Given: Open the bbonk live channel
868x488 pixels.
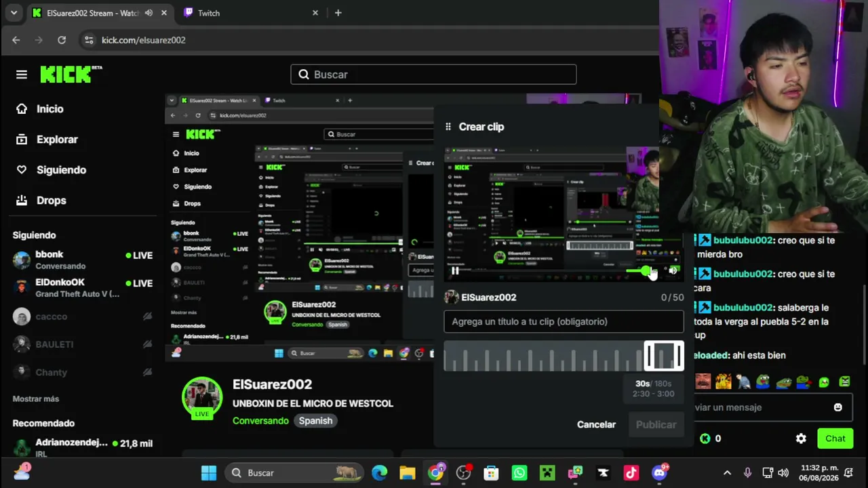Looking at the screenshot, I should click(x=83, y=260).
